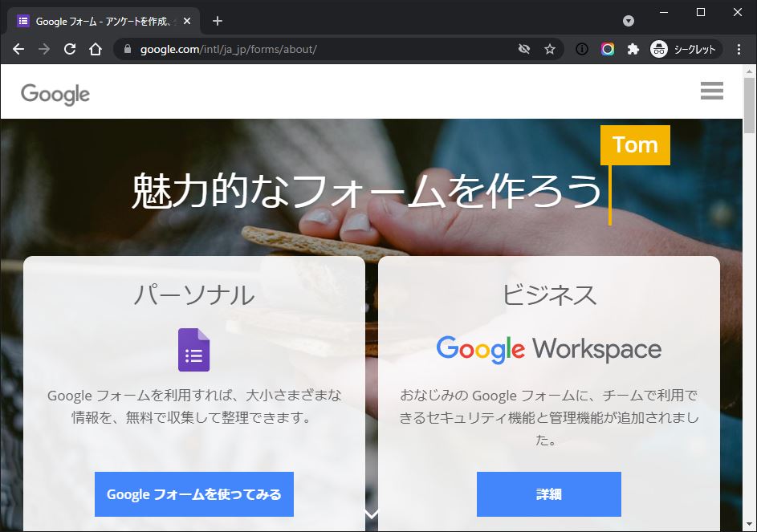Click the page vertical scrollbar thumb
Viewport: 757px width, 532px height.
point(749,104)
